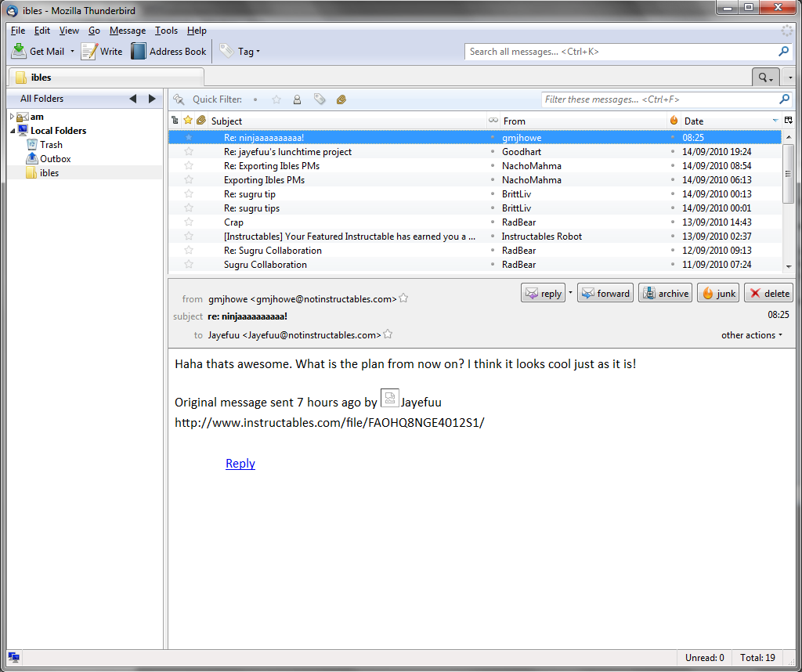Viewport: 802px width, 672px height.
Task: Open the View menu
Action: click(x=69, y=31)
